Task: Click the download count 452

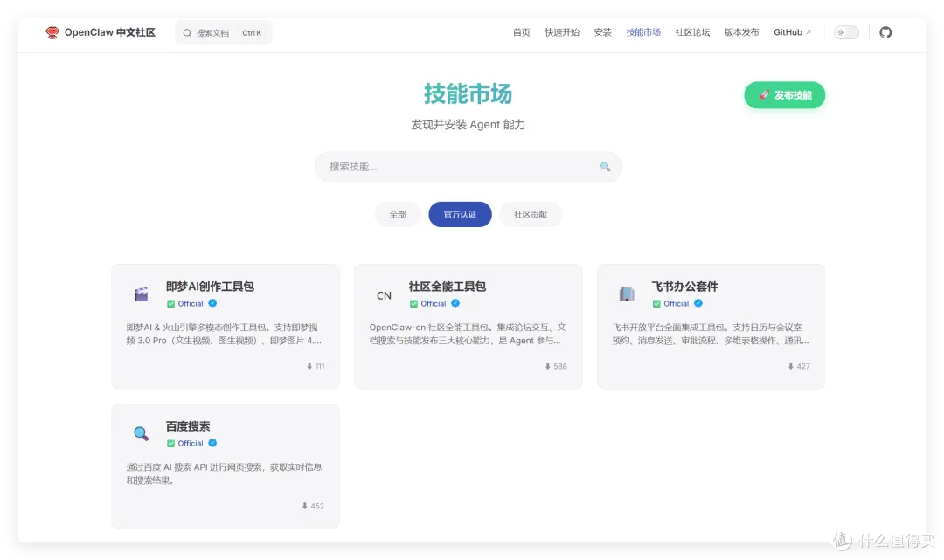Action: 317,506
